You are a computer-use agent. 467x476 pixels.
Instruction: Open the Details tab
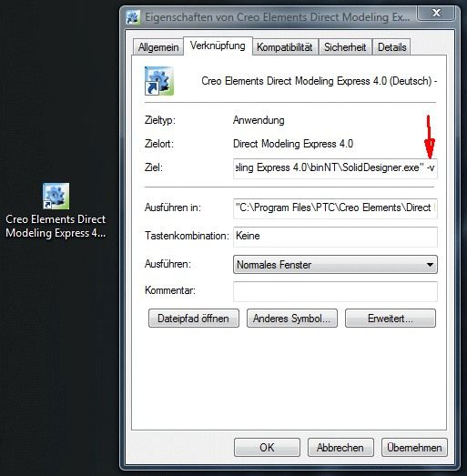point(391,47)
